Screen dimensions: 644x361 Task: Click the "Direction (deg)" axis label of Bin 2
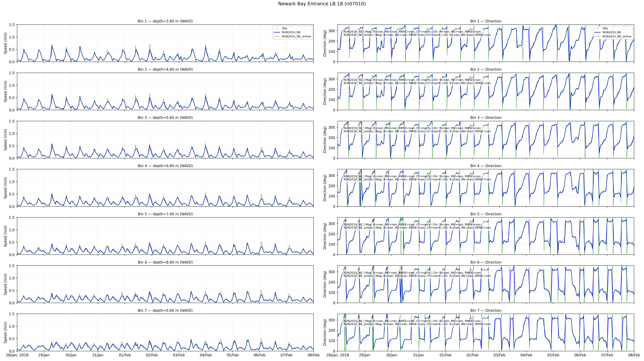pos(325,92)
